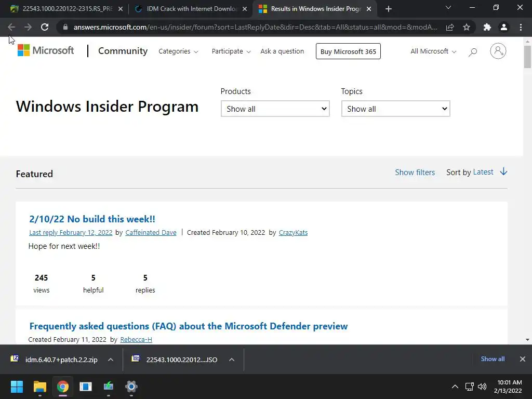Switch to the IDM Crack tab

(x=191, y=9)
